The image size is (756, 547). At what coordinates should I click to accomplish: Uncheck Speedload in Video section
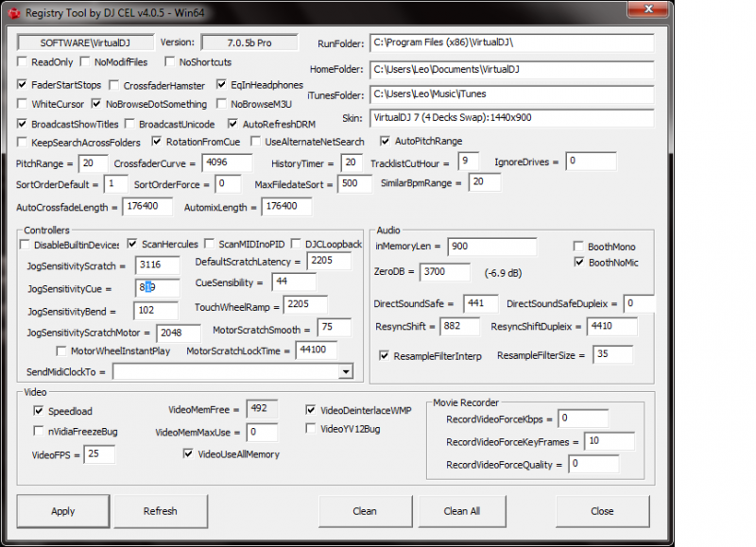[39, 411]
